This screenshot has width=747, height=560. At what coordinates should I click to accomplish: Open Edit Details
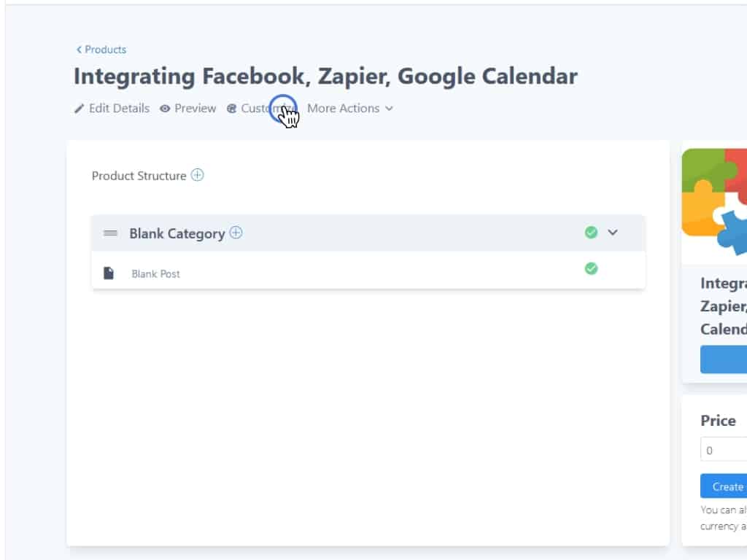(x=119, y=109)
